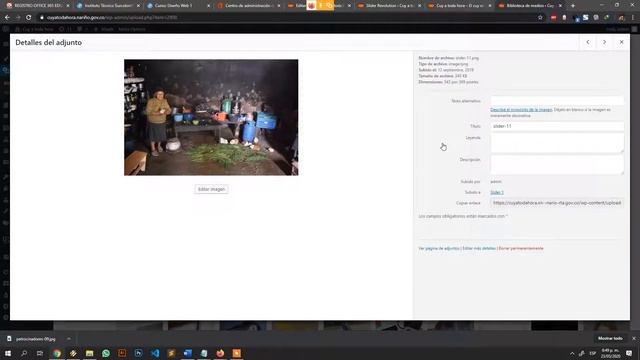Open the notifications action center icon

[x=629, y=353]
